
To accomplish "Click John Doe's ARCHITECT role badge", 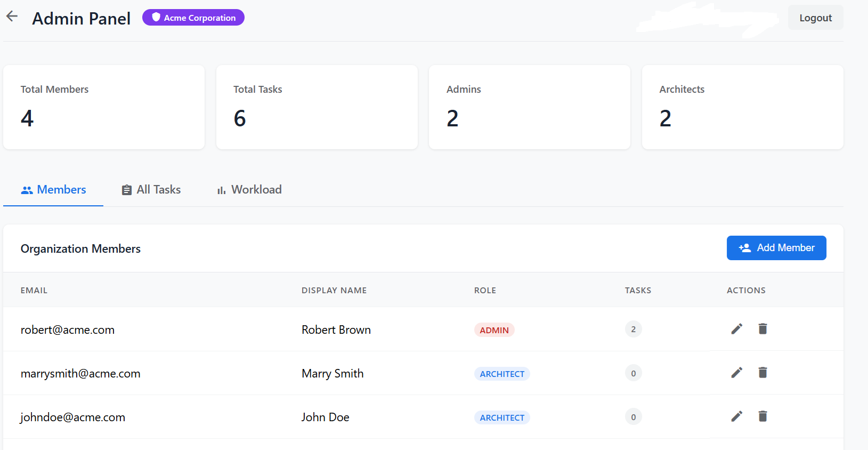I will click(x=502, y=417).
